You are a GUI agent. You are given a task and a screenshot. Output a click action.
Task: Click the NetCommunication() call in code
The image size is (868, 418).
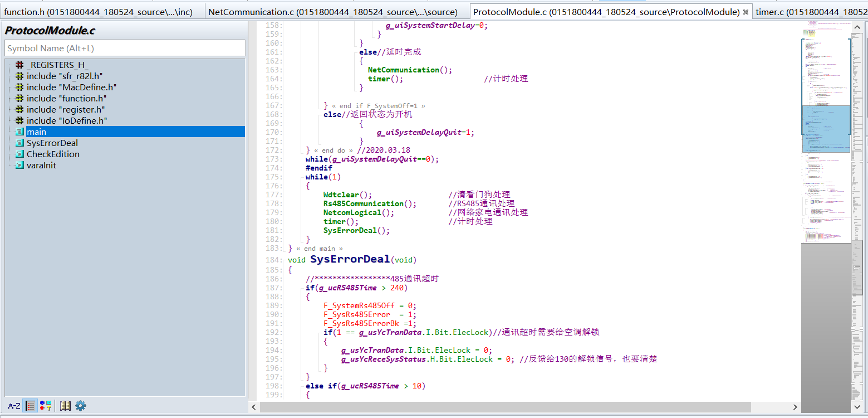tap(410, 70)
